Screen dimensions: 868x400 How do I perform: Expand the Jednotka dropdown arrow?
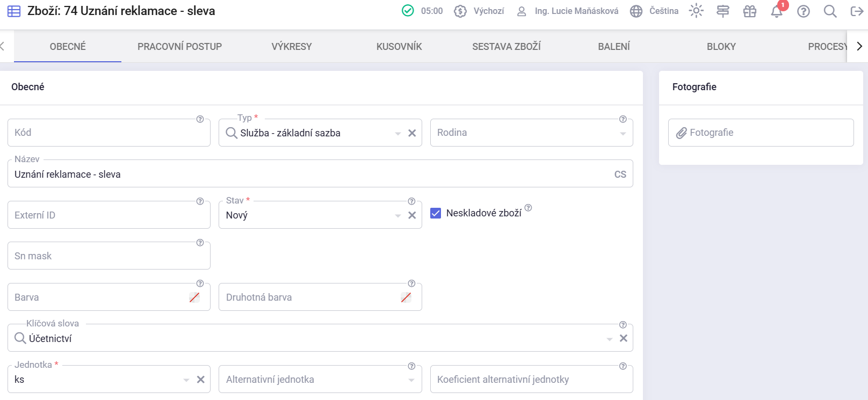tap(186, 380)
